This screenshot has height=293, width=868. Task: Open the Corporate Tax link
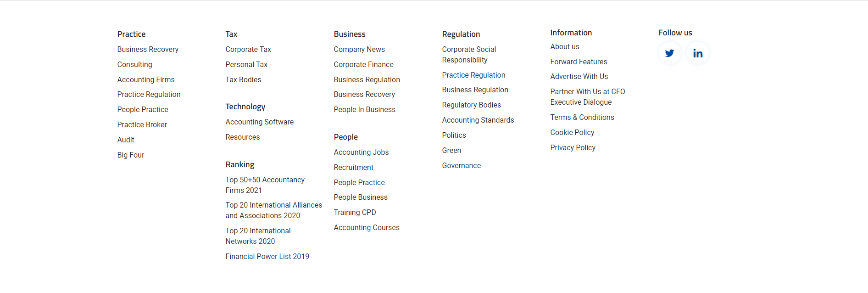coord(248,49)
